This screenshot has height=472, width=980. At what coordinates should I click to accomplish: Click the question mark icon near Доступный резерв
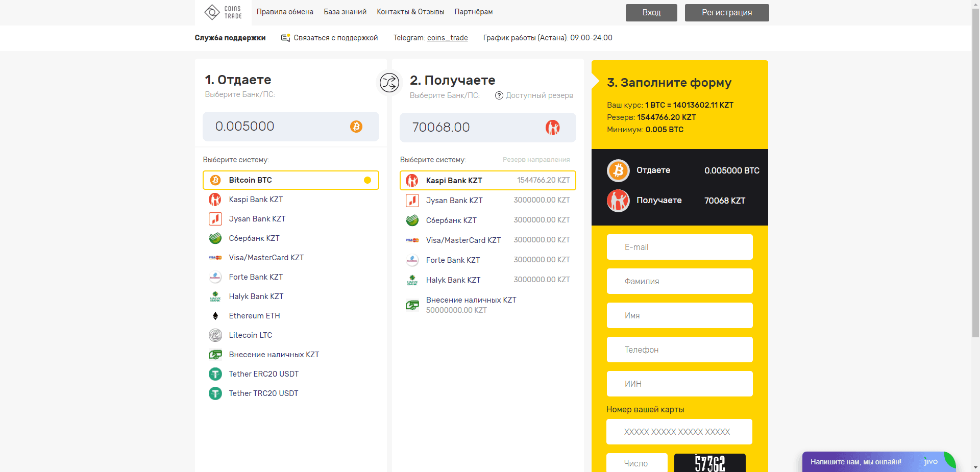(x=499, y=95)
